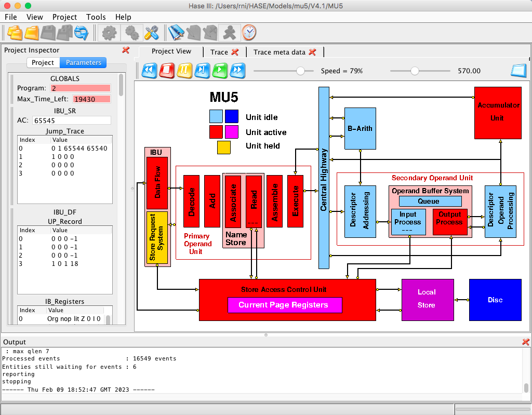Click the Program input field

[x=81, y=88]
